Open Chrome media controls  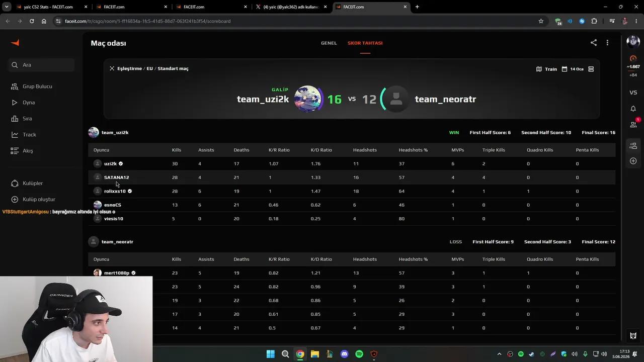612,21
